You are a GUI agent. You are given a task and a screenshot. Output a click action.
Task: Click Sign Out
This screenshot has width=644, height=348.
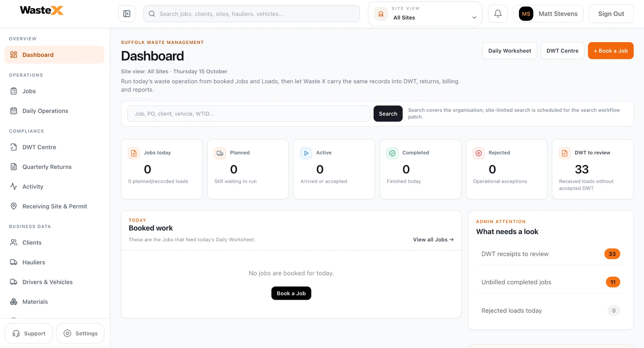click(611, 14)
